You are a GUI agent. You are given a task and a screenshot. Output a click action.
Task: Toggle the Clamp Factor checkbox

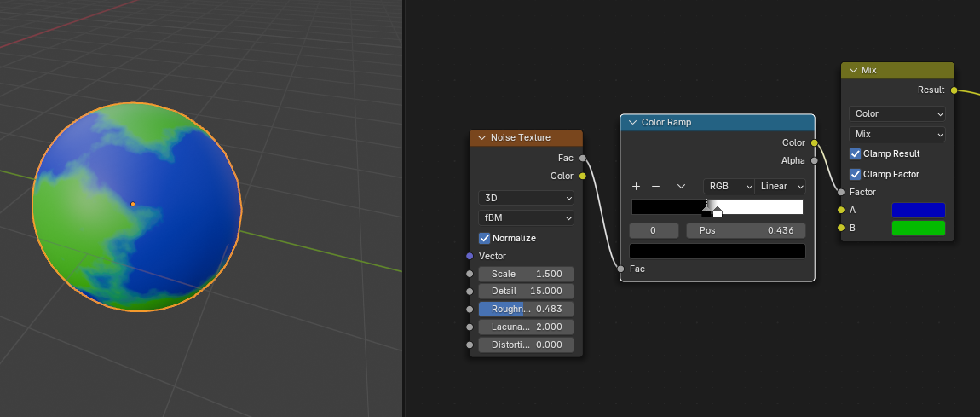tap(856, 174)
